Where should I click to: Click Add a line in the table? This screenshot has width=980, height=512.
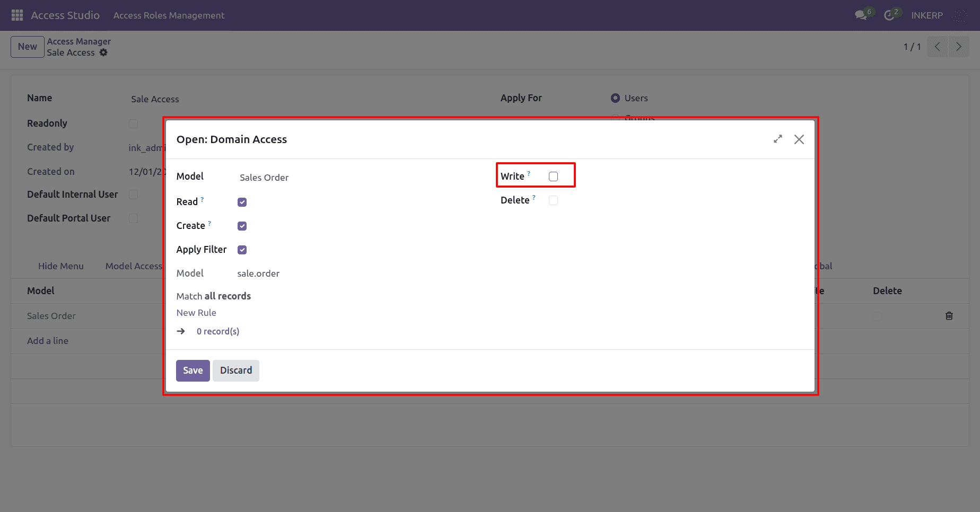coord(48,341)
